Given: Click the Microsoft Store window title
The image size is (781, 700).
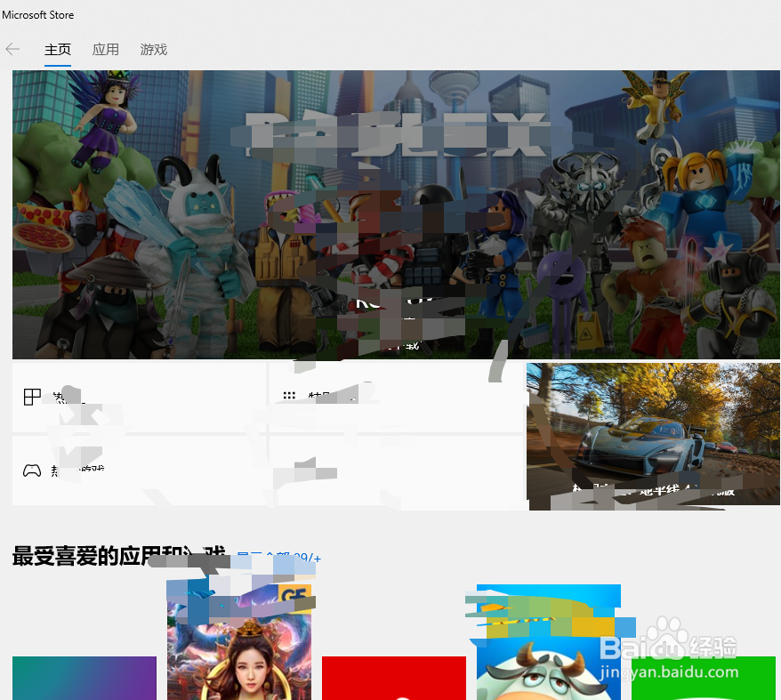Looking at the screenshot, I should 38,15.
